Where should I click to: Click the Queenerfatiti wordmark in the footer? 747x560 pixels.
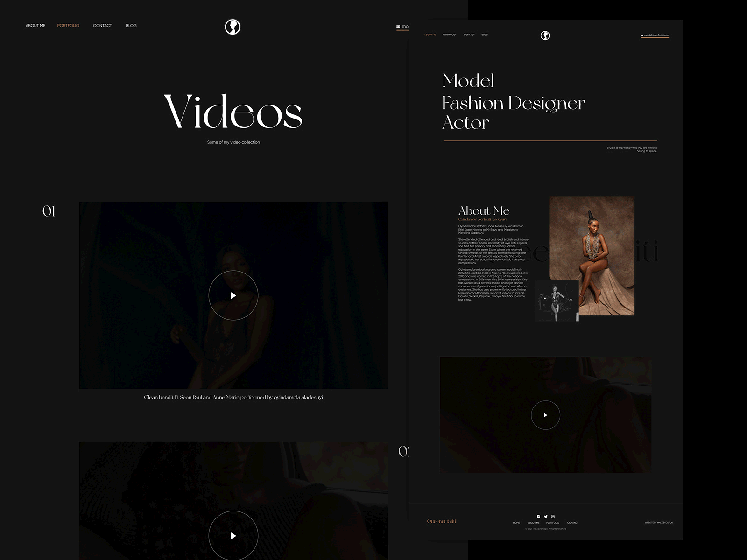[x=442, y=520]
